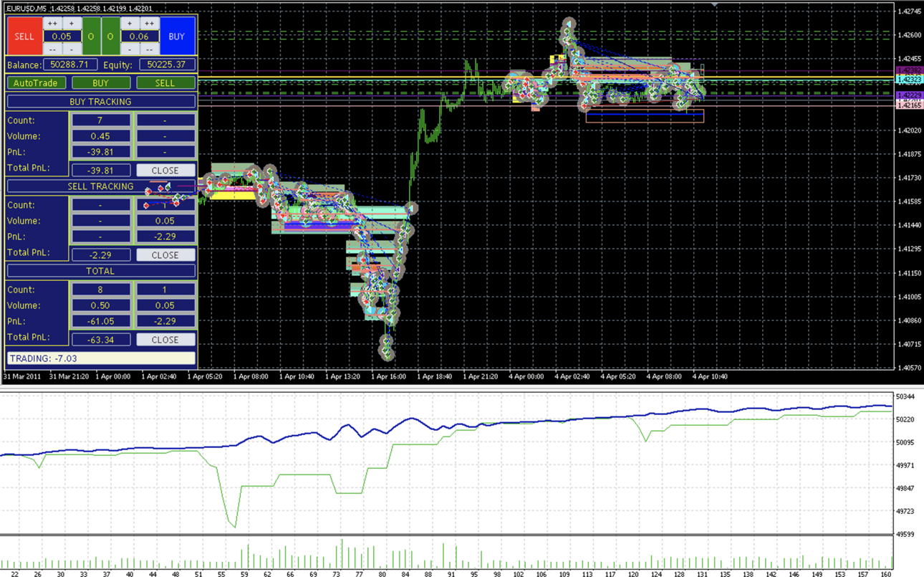Click price scale label 1.42745
This screenshot has height=577, width=924.
[x=910, y=11]
